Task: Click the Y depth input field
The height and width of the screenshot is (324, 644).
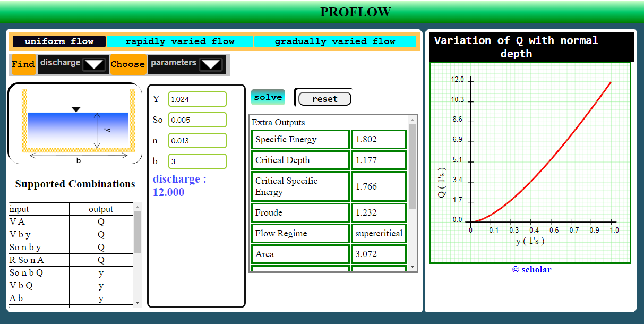Action: point(197,99)
